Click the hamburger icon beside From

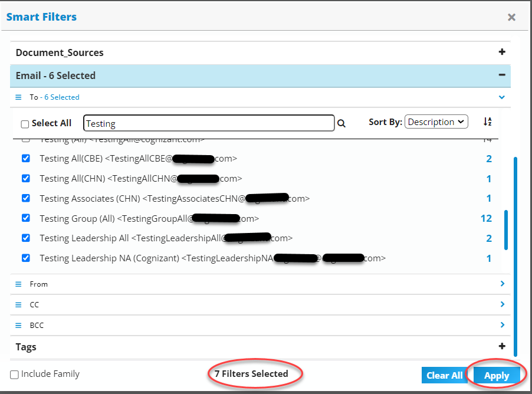click(19, 284)
